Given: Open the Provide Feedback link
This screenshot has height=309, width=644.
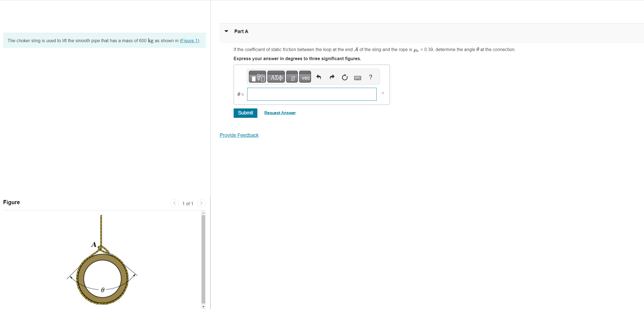Looking at the screenshot, I should tap(239, 135).
